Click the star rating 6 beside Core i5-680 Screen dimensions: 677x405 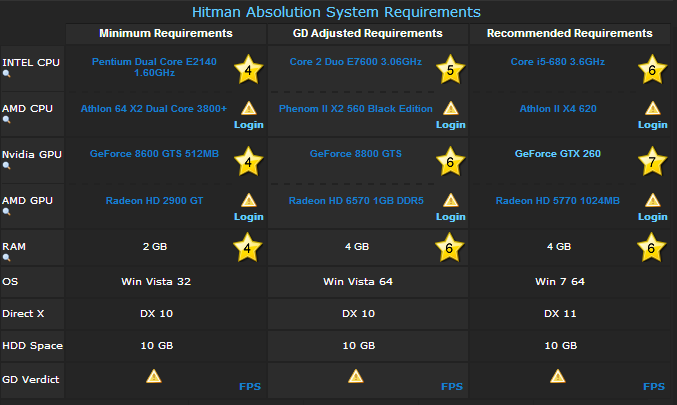tap(652, 69)
